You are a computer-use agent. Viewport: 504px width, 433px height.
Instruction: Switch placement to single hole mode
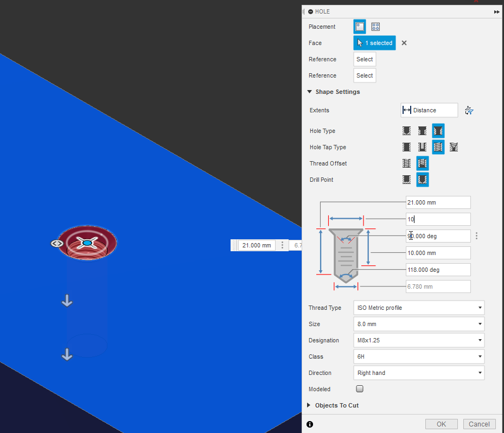point(360,27)
